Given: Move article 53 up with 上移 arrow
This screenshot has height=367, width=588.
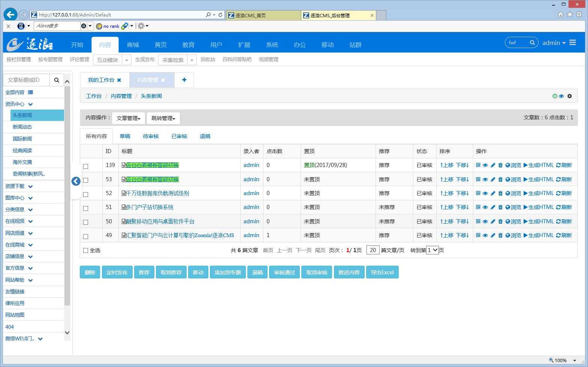Looking at the screenshot, I should click(447, 179).
